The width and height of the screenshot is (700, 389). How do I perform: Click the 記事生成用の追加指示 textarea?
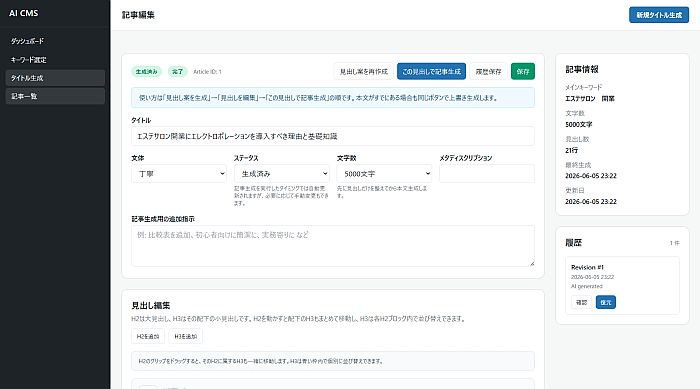tap(333, 246)
